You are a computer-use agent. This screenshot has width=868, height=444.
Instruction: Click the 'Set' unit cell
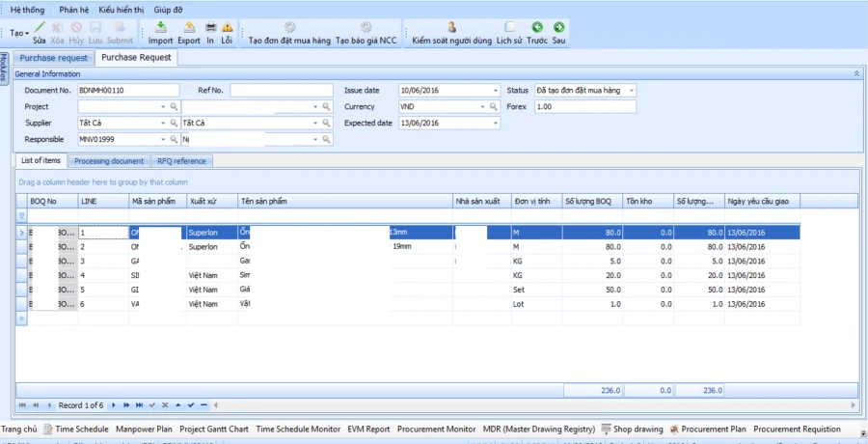point(536,290)
